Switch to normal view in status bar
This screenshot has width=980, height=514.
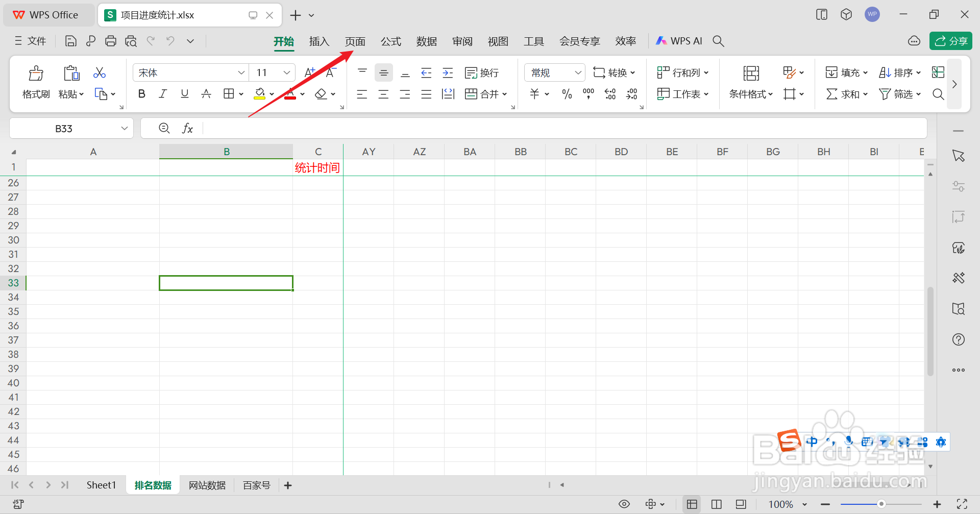(692, 504)
